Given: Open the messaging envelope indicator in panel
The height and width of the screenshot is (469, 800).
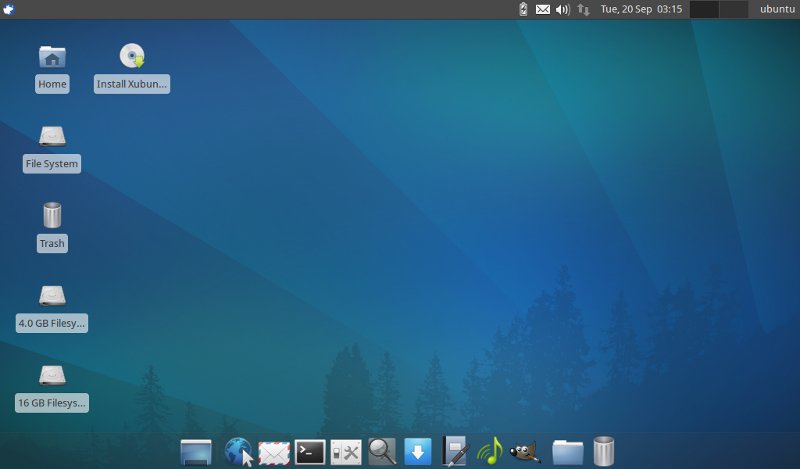Looking at the screenshot, I should (x=543, y=9).
